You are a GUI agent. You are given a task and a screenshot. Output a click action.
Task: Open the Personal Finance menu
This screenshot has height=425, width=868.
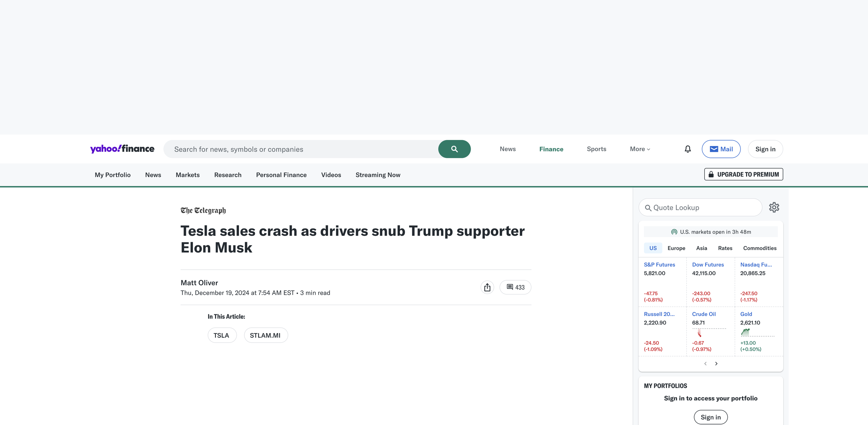(281, 175)
